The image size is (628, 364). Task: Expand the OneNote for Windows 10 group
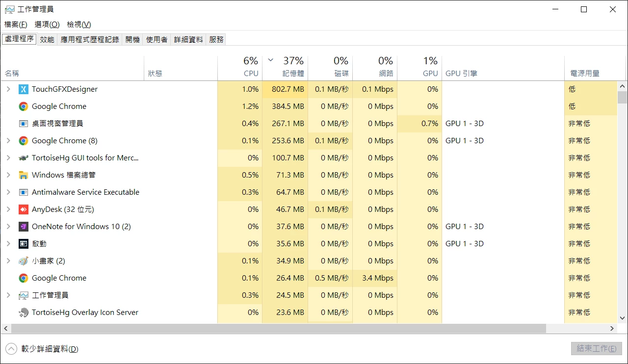click(8, 227)
